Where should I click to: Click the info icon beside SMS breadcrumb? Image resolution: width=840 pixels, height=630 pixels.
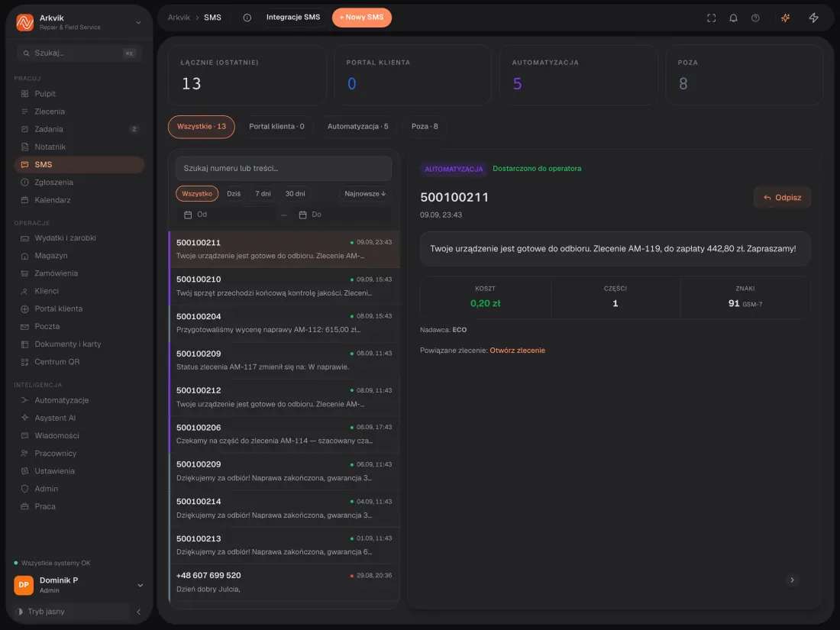247,18
